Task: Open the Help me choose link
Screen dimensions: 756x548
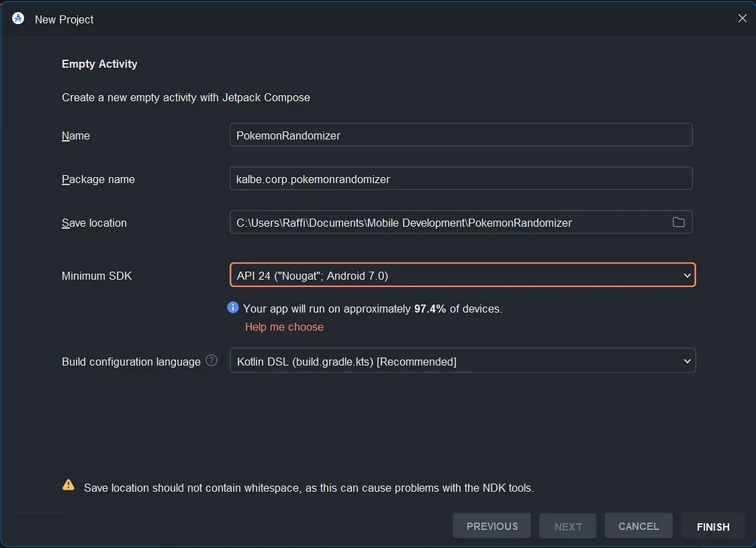Action: 284,327
